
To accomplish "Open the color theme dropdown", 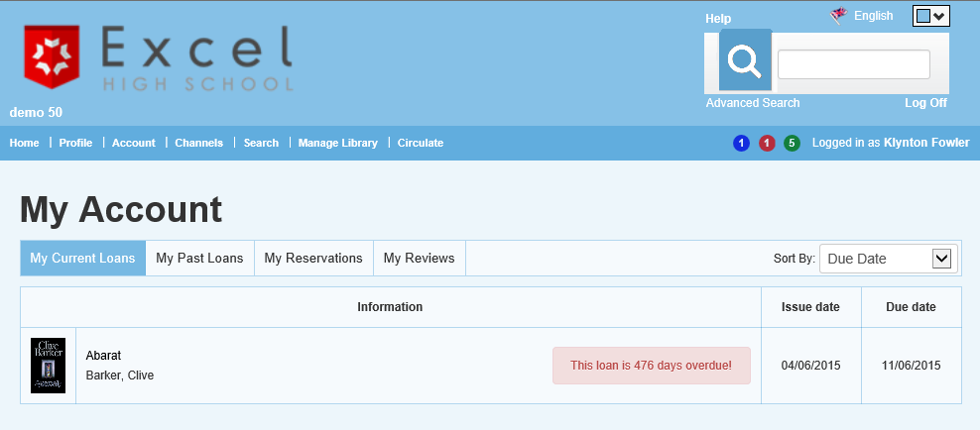I will tap(930, 16).
